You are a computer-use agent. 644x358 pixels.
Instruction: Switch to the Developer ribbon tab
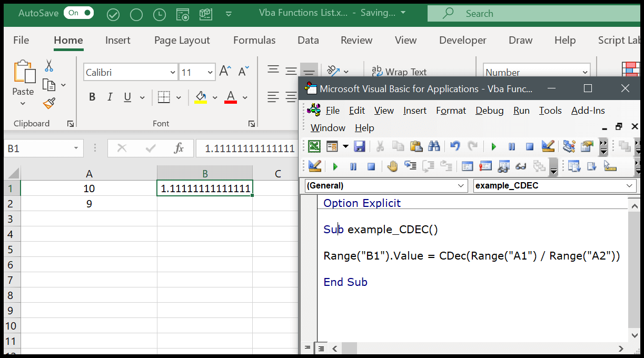click(463, 40)
